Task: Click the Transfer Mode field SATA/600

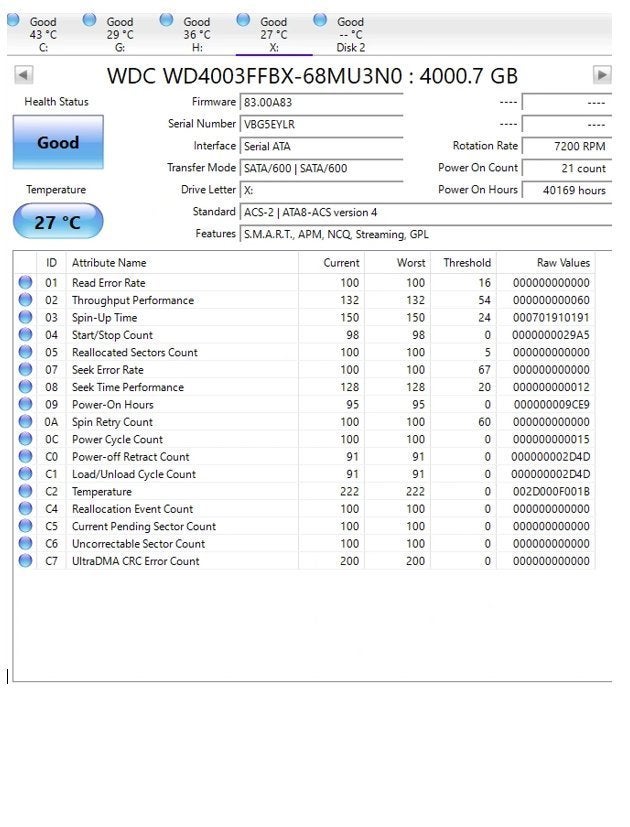Action: pos(321,168)
